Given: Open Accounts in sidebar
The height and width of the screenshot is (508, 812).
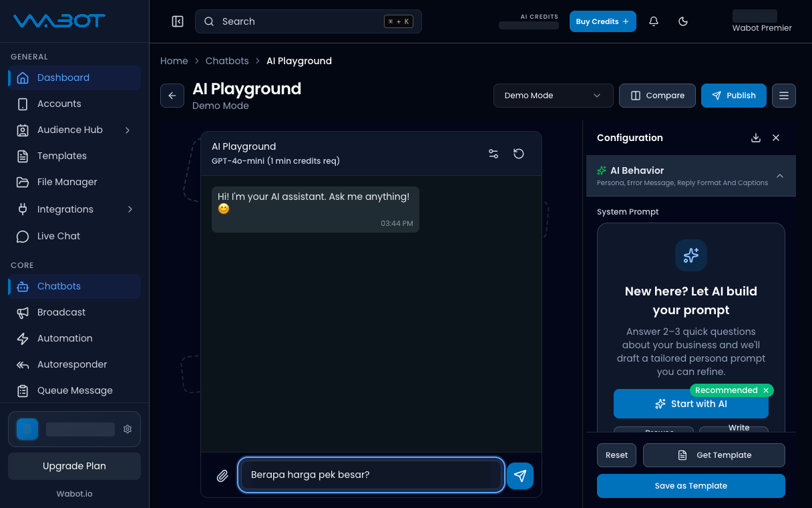Looking at the screenshot, I should click(x=74, y=104).
